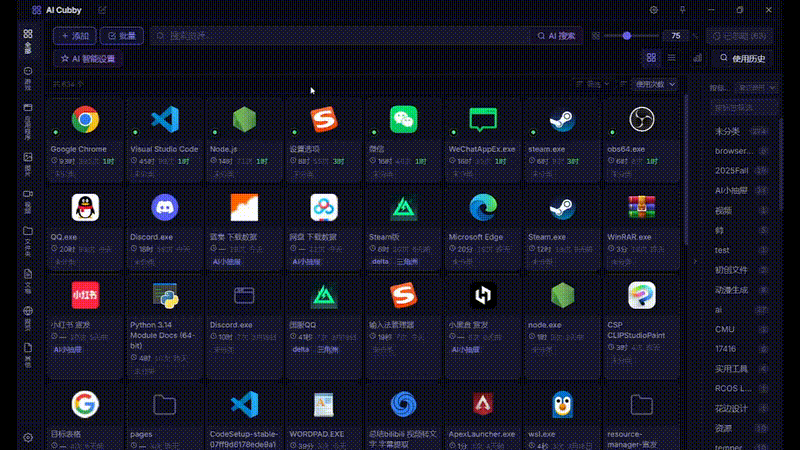This screenshot has height=450, width=800.
Task: Click the edit icon beside AI Cubby title
Action: tap(102, 10)
